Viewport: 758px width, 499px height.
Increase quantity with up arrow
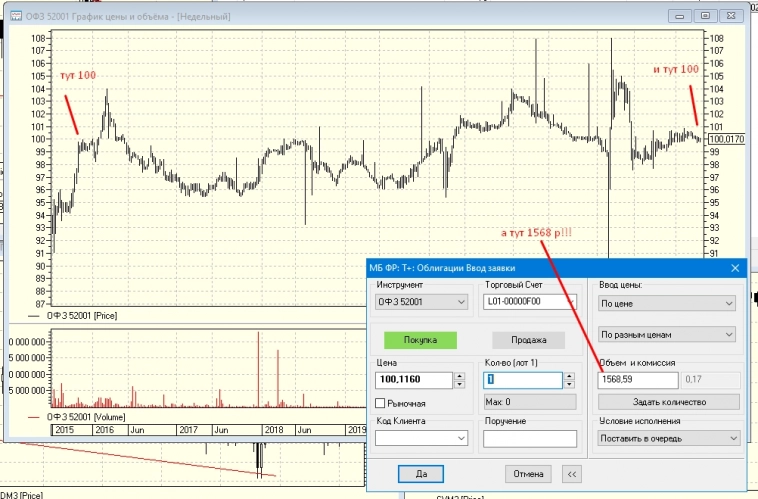tap(569, 376)
